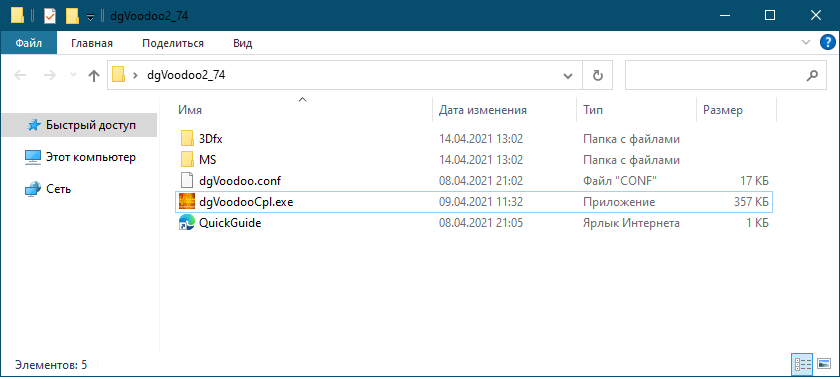Expand the address bar path chevron
The height and width of the screenshot is (377, 840).
[x=136, y=76]
